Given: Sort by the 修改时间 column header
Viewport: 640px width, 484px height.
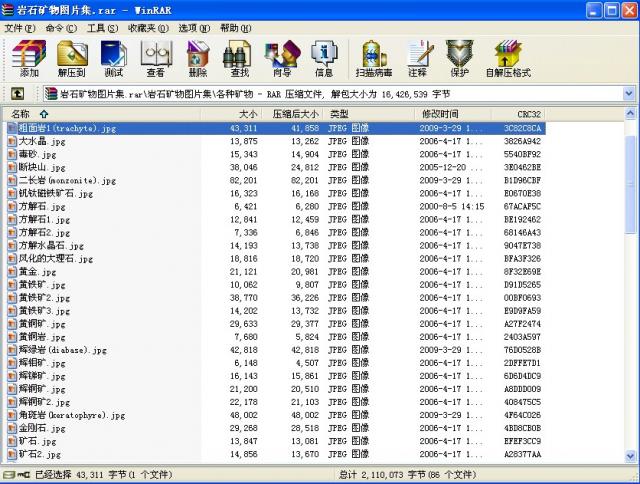Looking at the screenshot, I should (x=440, y=114).
